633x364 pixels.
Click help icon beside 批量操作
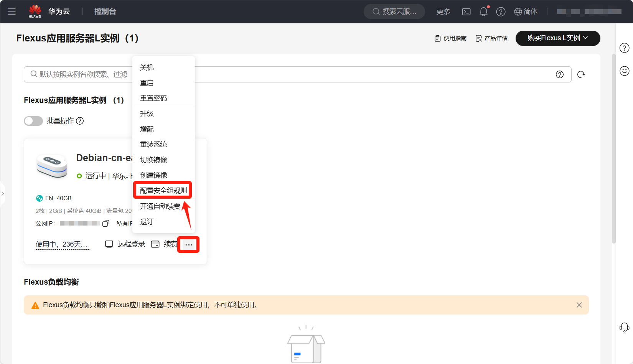80,121
